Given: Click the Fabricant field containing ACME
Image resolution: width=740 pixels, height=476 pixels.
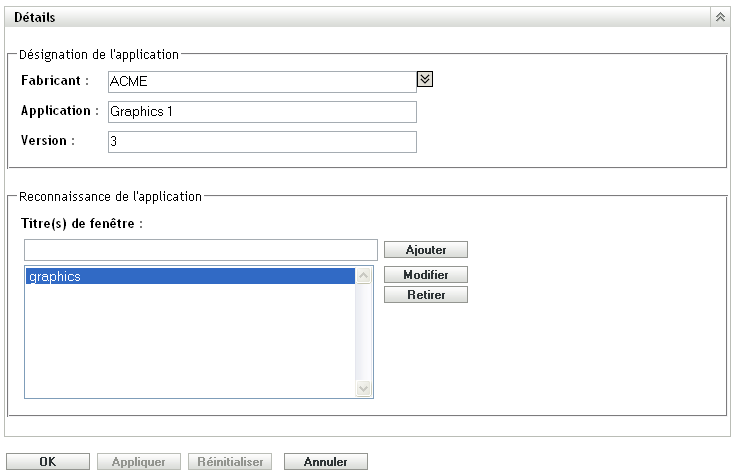Looking at the screenshot, I should coord(261,81).
